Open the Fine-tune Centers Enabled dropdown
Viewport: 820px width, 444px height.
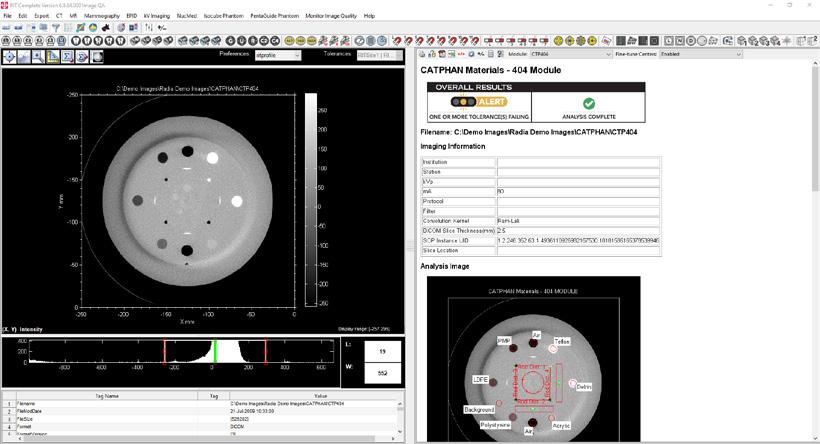pos(700,54)
